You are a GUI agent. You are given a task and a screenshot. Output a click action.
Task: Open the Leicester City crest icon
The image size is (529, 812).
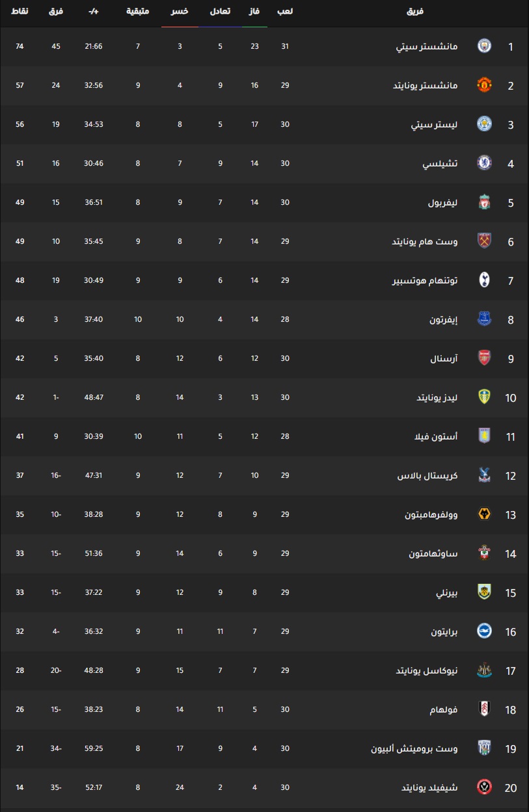tap(484, 124)
